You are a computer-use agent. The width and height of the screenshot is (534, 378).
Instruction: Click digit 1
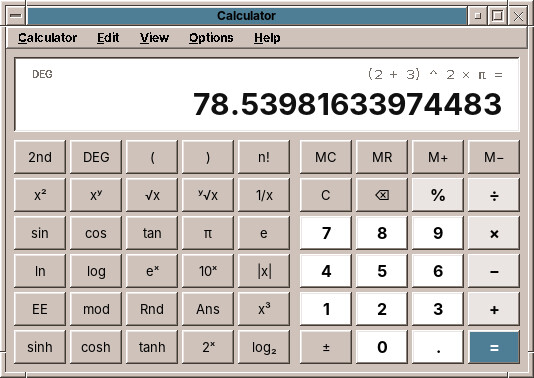pyautogui.click(x=326, y=309)
